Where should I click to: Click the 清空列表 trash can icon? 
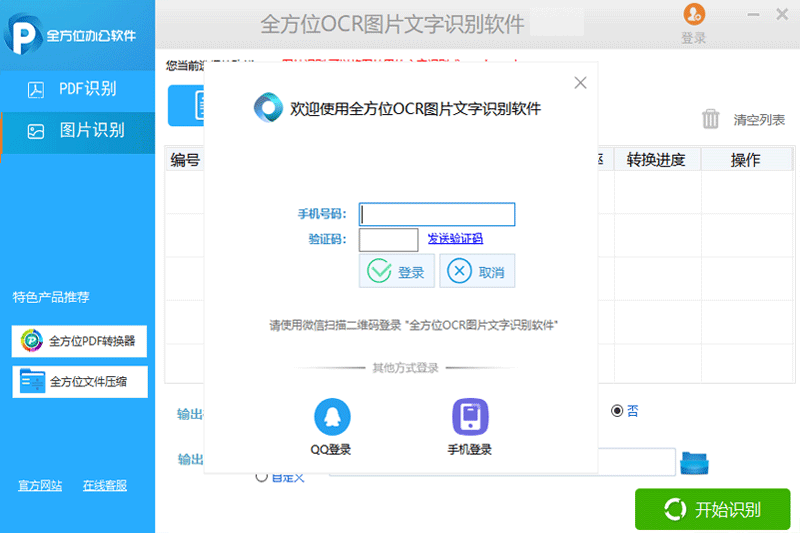[x=711, y=119]
